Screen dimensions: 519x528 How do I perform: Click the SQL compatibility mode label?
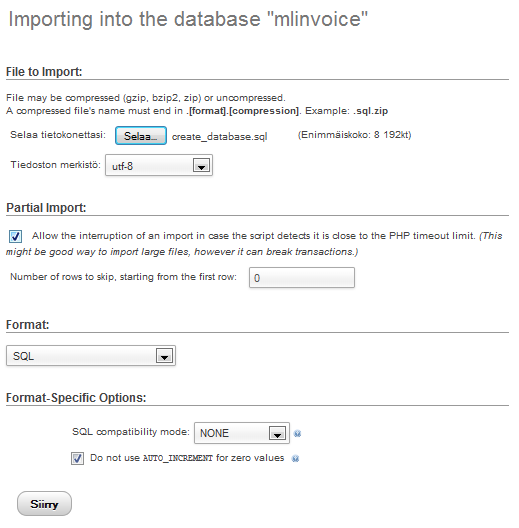coord(131,432)
